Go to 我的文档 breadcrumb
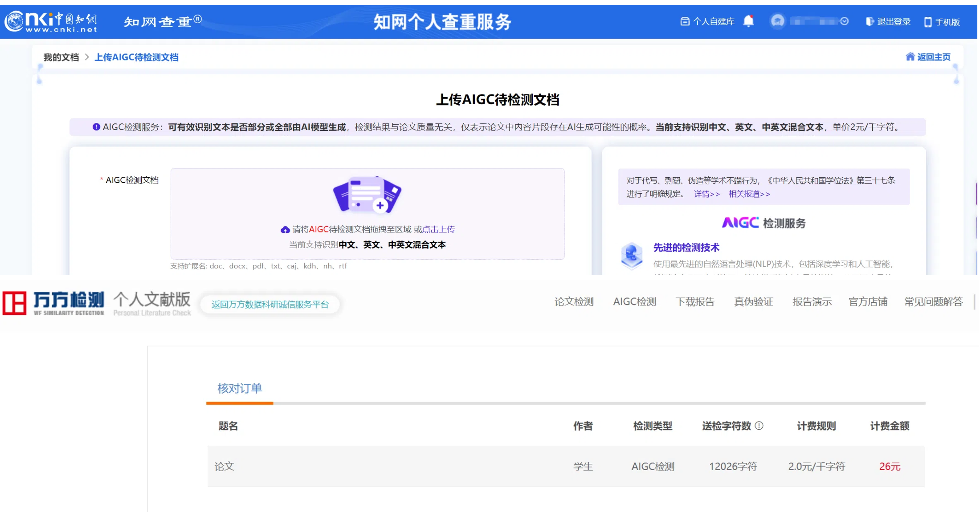The width and height of the screenshot is (980, 512). point(61,57)
